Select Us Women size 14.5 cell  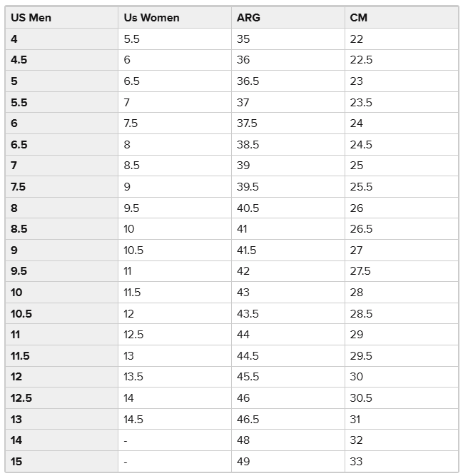[x=175, y=419]
